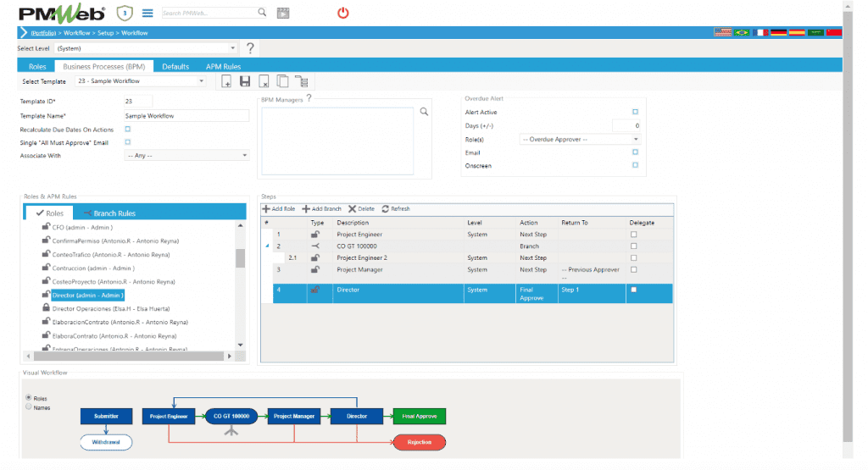Click the red power logout icon
Screen dimensions: 868x470
[343, 13]
